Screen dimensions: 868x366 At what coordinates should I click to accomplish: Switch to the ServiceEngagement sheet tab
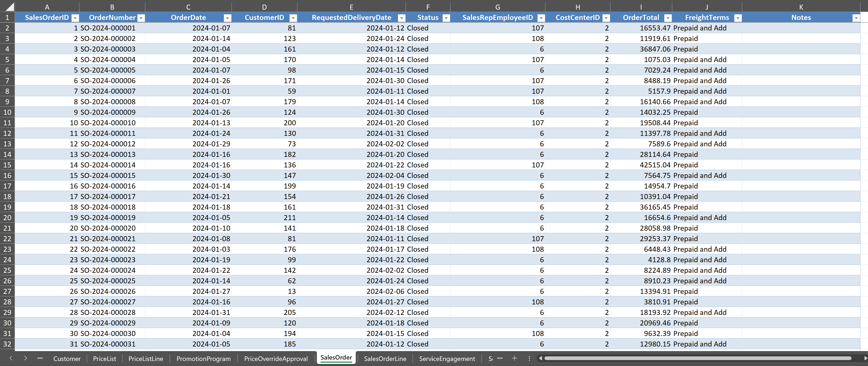coord(447,359)
